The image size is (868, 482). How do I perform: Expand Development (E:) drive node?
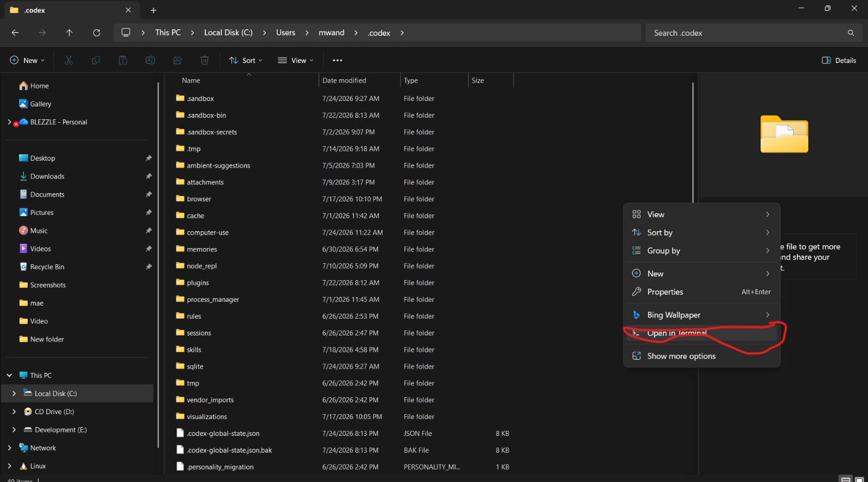point(14,430)
